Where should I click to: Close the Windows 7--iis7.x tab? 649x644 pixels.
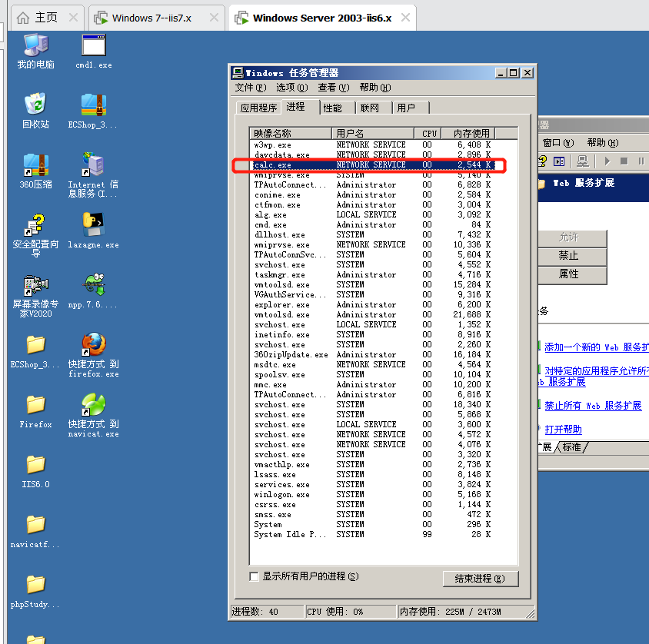pos(214,18)
